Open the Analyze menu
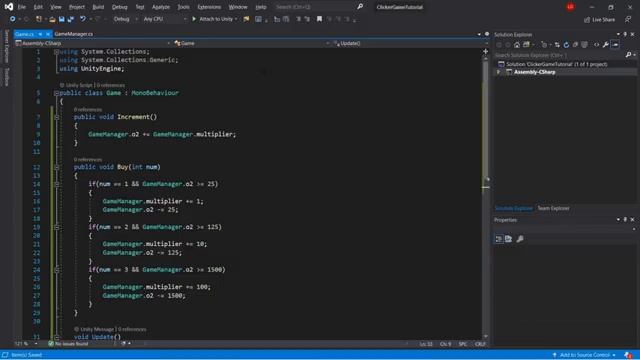The width and height of the screenshot is (640, 360). point(161,7)
